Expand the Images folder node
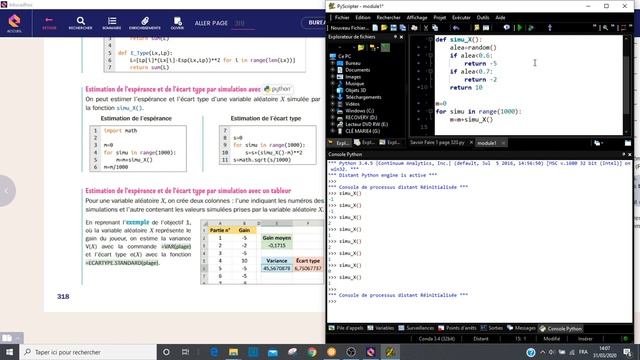Image resolution: width=640 pixels, height=360 pixels. 333,77
